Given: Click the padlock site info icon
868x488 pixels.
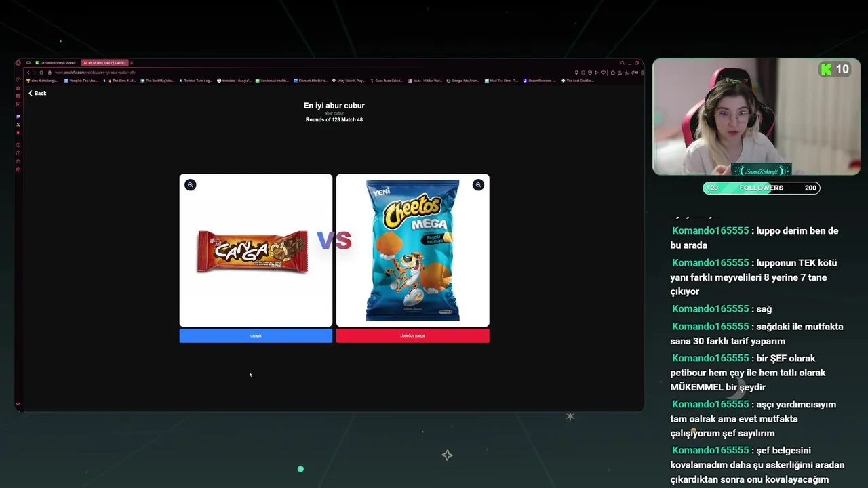Looking at the screenshot, I should (x=50, y=73).
